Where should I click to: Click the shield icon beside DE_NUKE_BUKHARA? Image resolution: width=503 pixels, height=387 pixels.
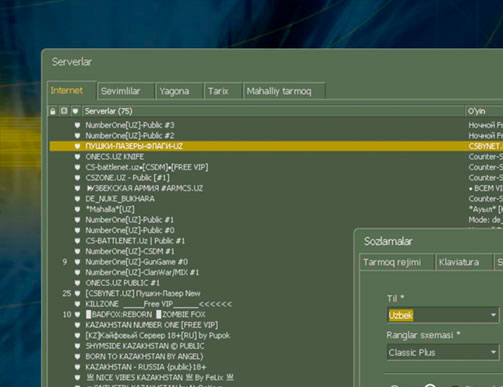tap(77, 199)
